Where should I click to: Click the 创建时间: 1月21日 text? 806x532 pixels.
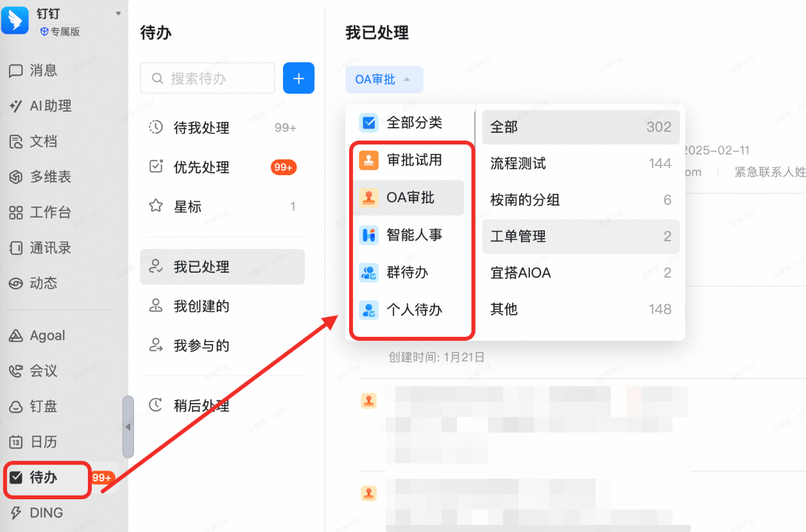click(x=436, y=357)
